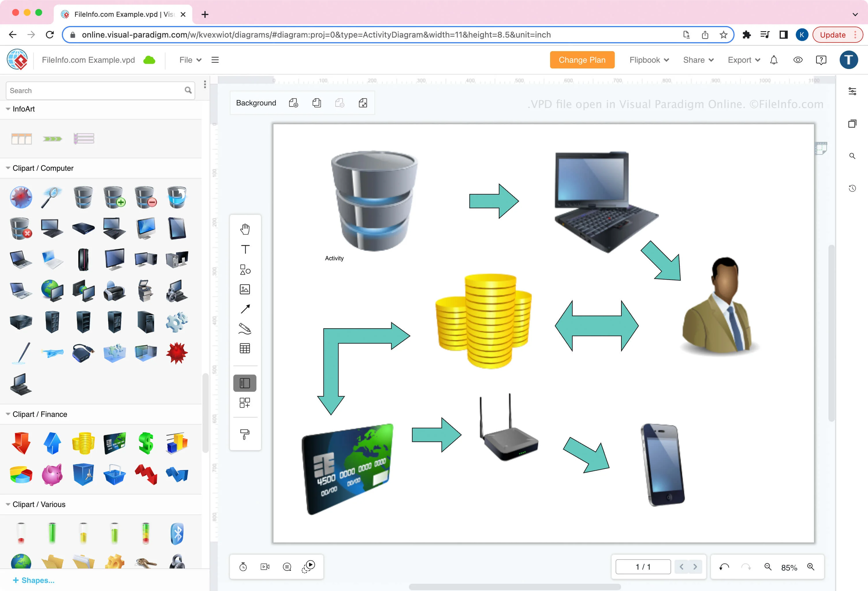Select the connector arrow tool

[x=245, y=309]
